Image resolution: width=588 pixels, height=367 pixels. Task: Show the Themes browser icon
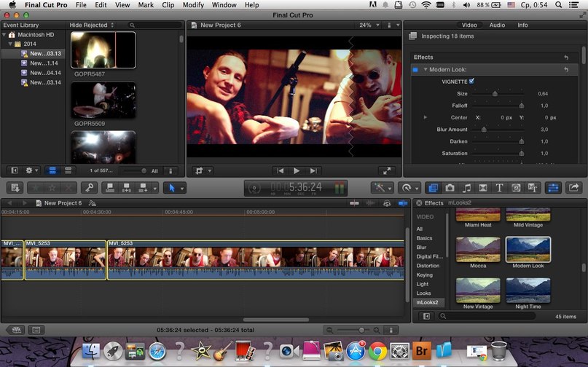coord(533,187)
